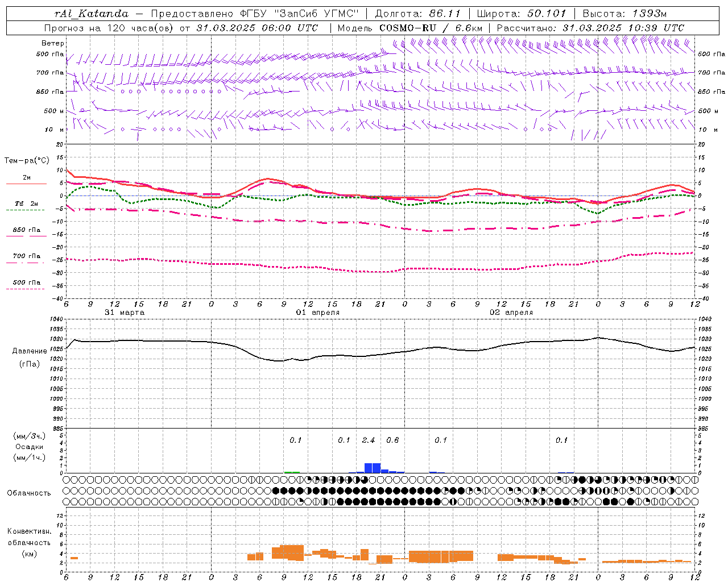The width and height of the screenshot is (728, 582).
Task: Click the Облачность cloud cover label
Action: 29,493
